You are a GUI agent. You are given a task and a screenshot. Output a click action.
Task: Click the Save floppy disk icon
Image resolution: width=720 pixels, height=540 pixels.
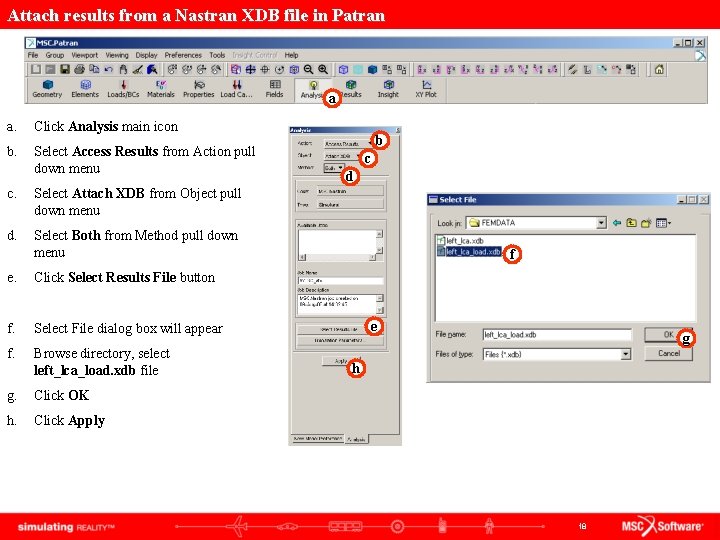pyautogui.click(x=65, y=69)
